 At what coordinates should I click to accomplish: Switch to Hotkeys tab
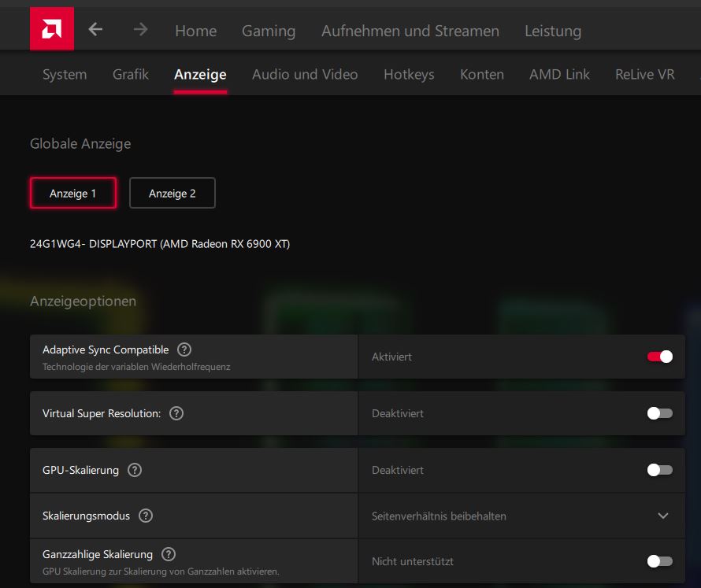409,74
